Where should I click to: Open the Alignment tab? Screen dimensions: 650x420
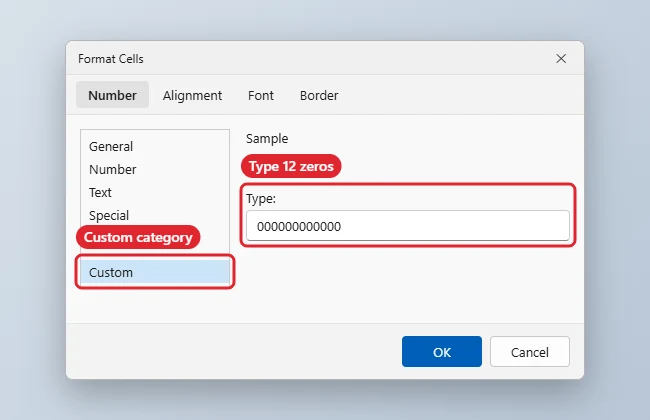pyautogui.click(x=192, y=95)
